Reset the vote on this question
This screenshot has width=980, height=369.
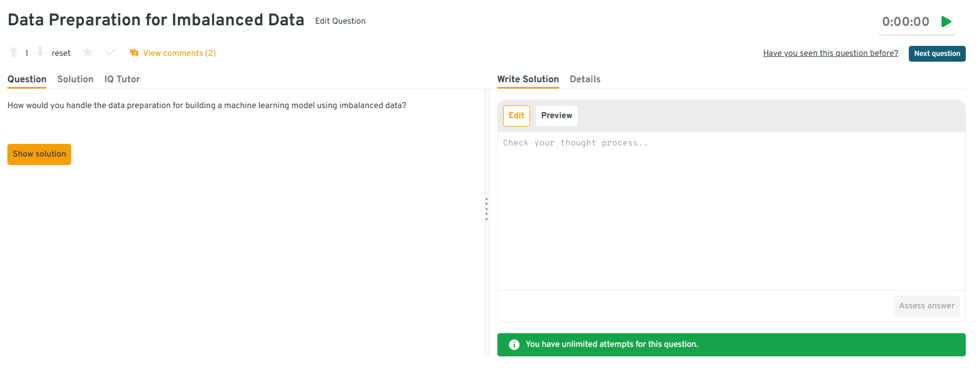coord(61,53)
